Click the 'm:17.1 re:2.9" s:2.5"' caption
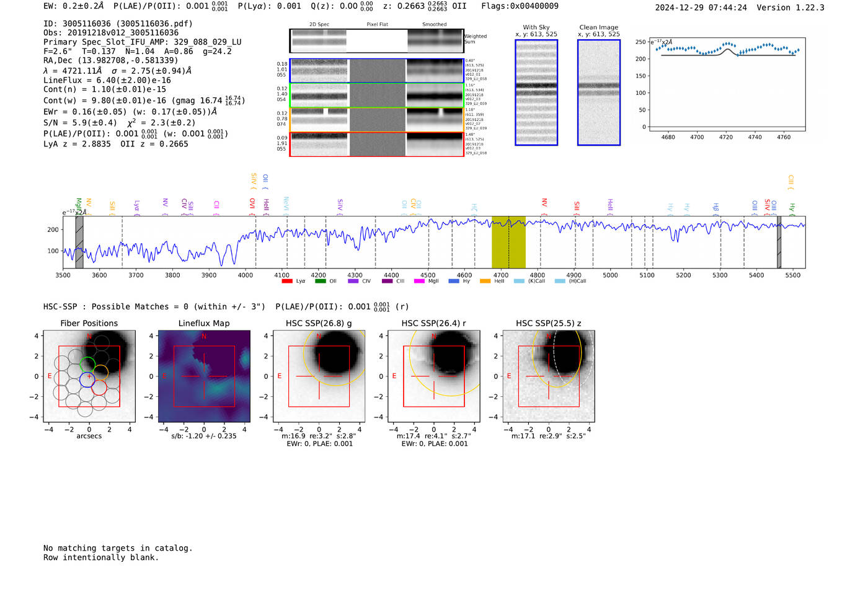Screen dimensions: 868x591 [548, 436]
